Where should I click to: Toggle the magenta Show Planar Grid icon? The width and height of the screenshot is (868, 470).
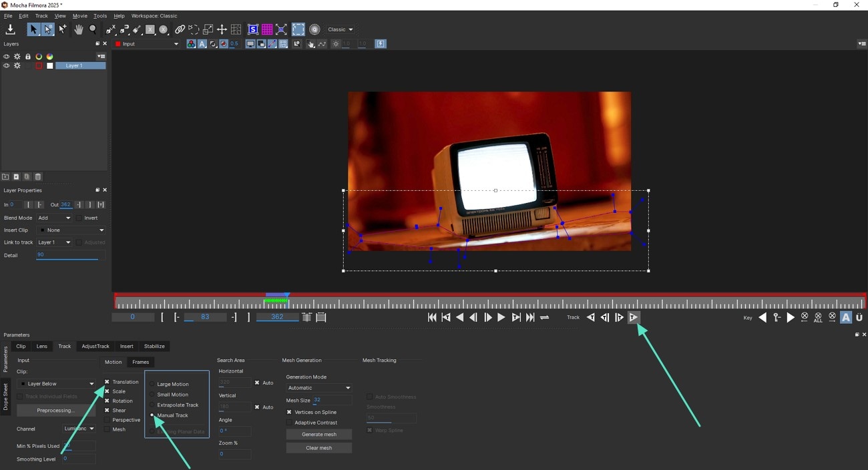(267, 29)
